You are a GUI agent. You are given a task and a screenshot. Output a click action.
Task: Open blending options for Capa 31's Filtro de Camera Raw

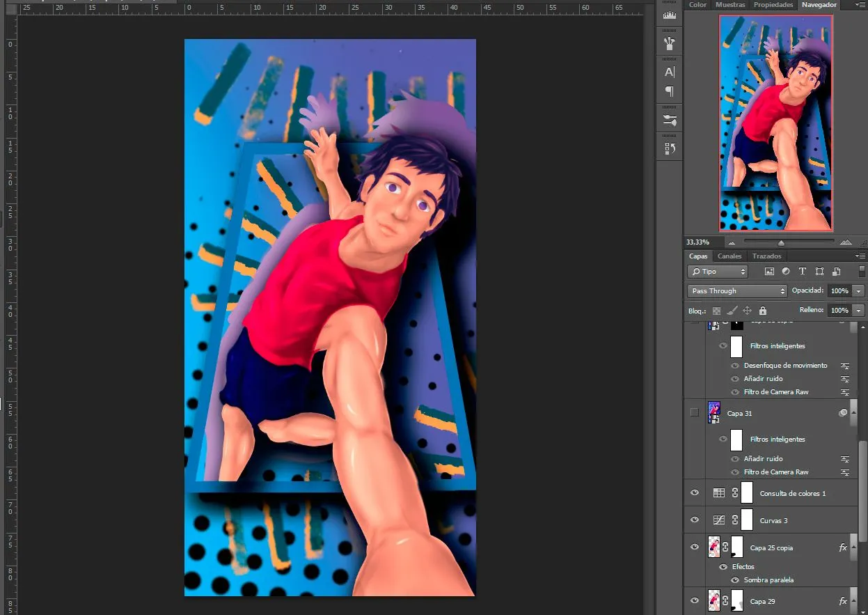point(845,472)
